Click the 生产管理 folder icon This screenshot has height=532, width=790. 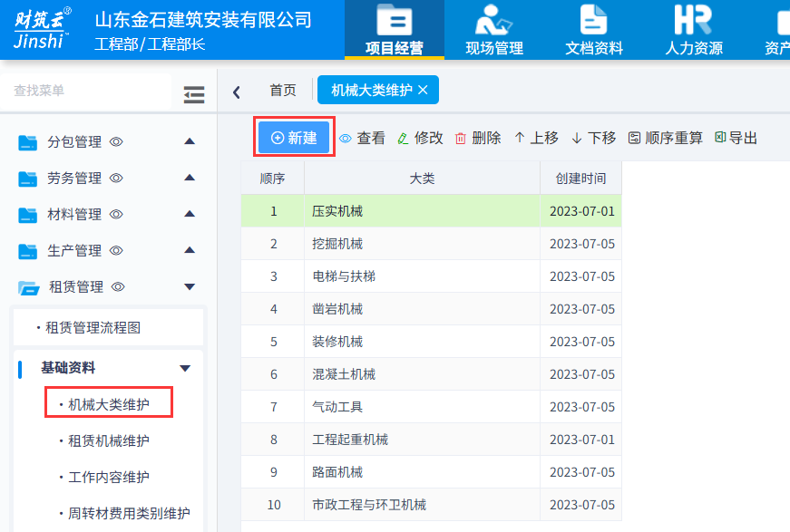tap(28, 251)
